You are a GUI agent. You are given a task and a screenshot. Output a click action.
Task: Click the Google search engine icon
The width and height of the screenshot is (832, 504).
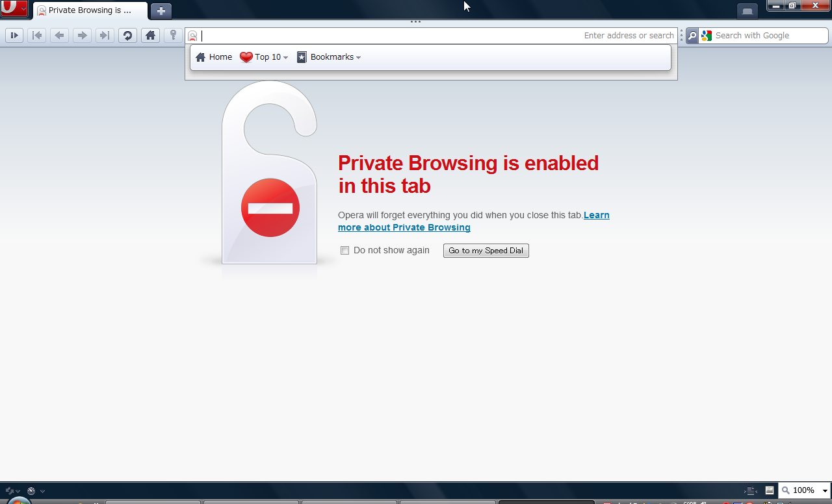(x=707, y=36)
